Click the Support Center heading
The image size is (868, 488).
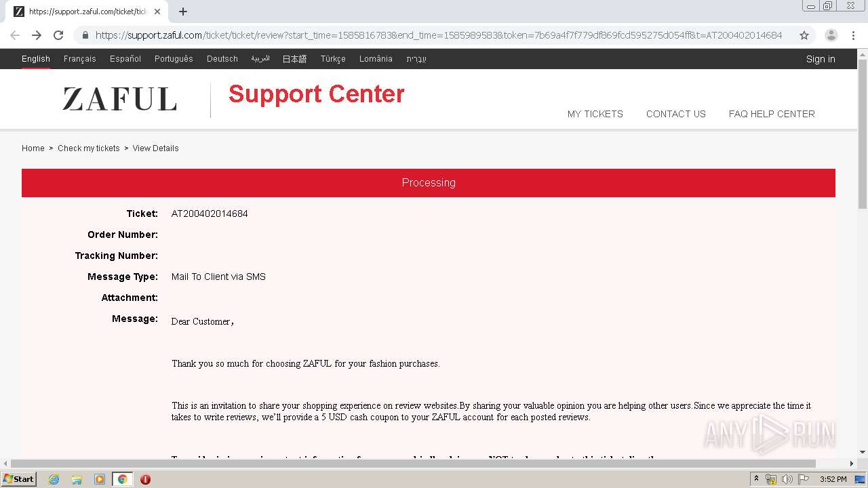point(317,94)
